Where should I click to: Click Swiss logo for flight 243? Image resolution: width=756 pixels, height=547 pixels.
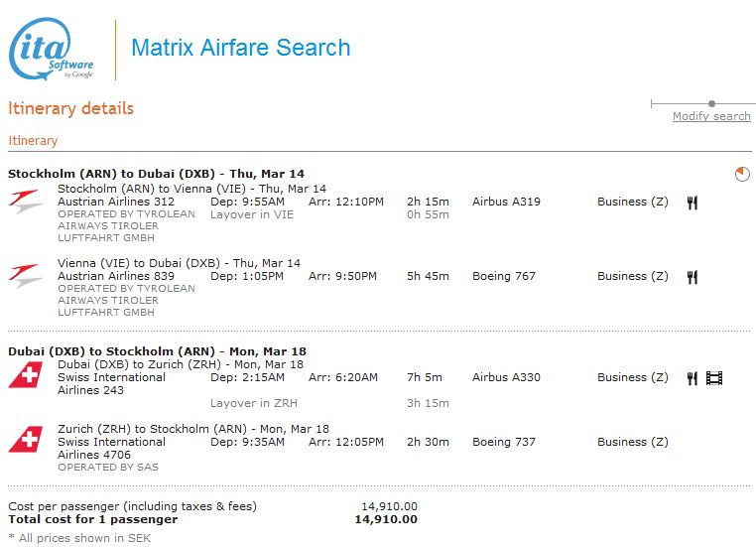tap(25, 377)
